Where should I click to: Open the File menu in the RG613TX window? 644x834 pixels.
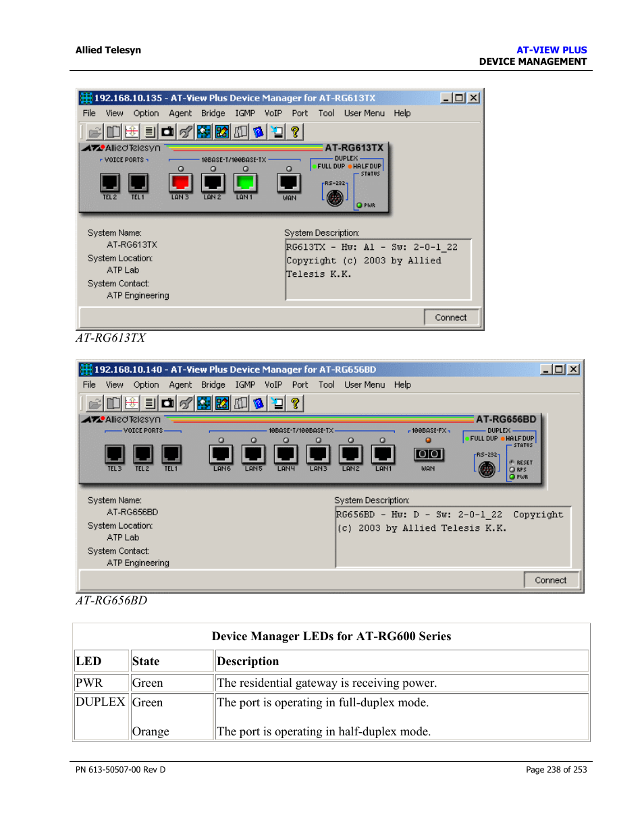pyautogui.click(x=89, y=113)
